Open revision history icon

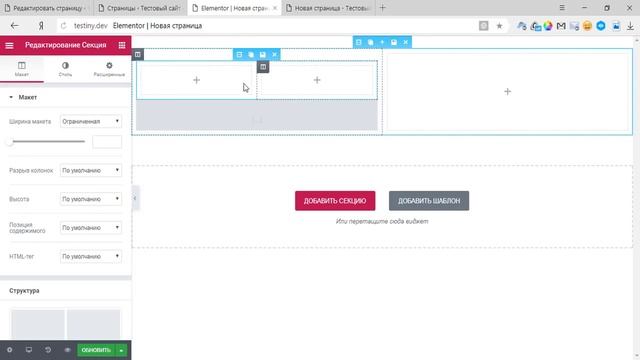(48, 350)
